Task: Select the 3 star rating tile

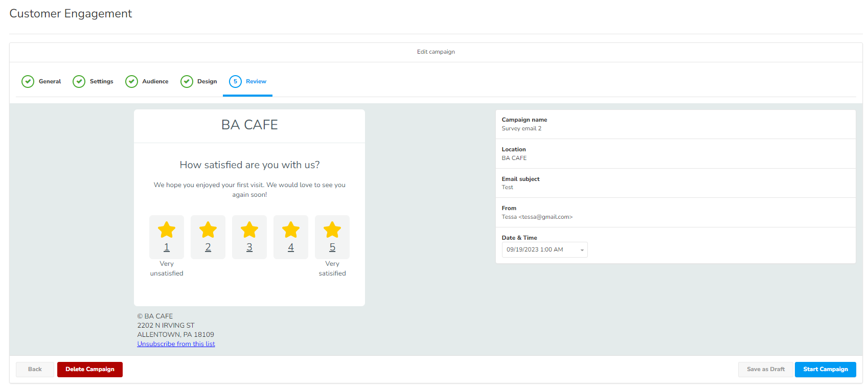Action: point(249,237)
